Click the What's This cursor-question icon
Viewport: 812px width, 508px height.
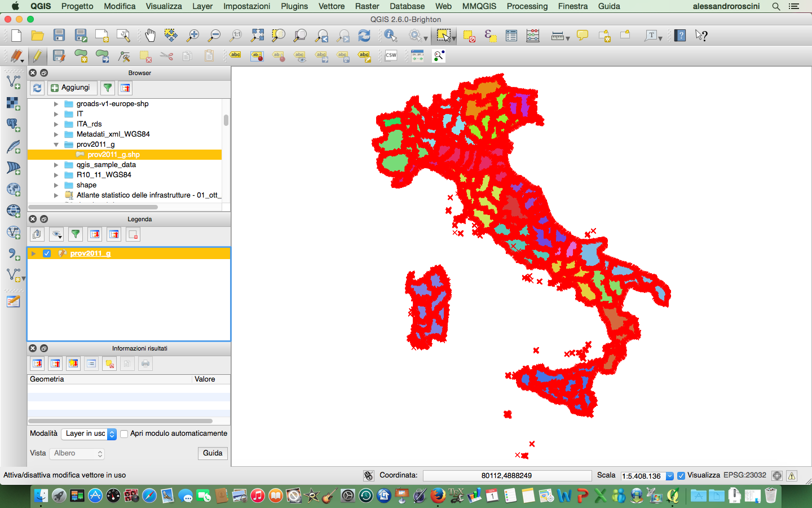tap(701, 36)
